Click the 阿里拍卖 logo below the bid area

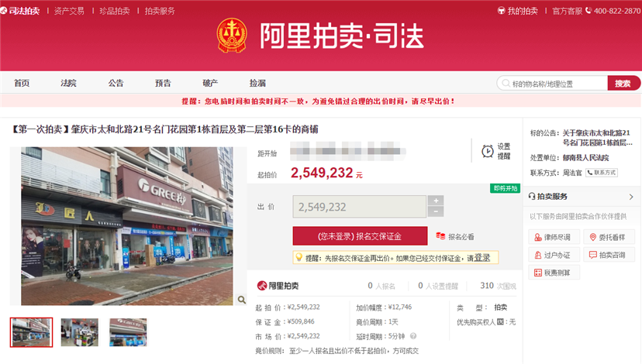pos(278,286)
